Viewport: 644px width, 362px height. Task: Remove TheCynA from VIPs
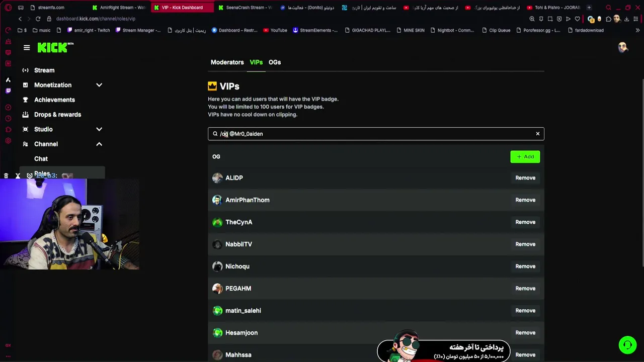pos(525,222)
